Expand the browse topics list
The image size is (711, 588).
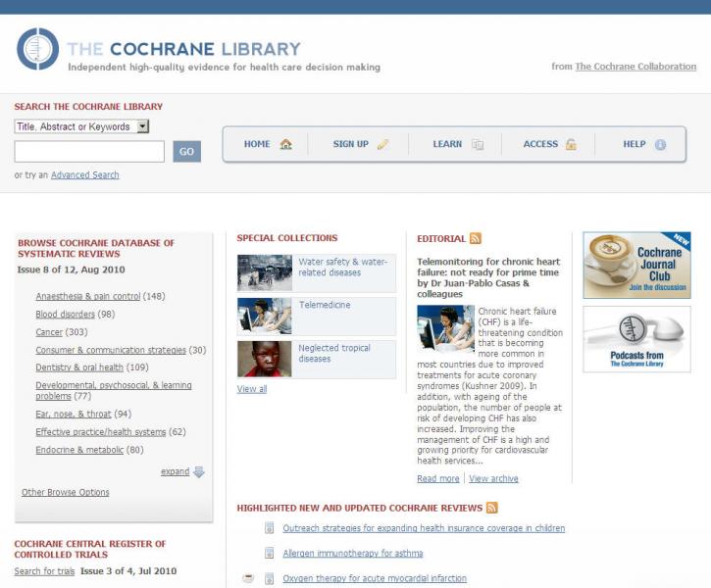(175, 471)
